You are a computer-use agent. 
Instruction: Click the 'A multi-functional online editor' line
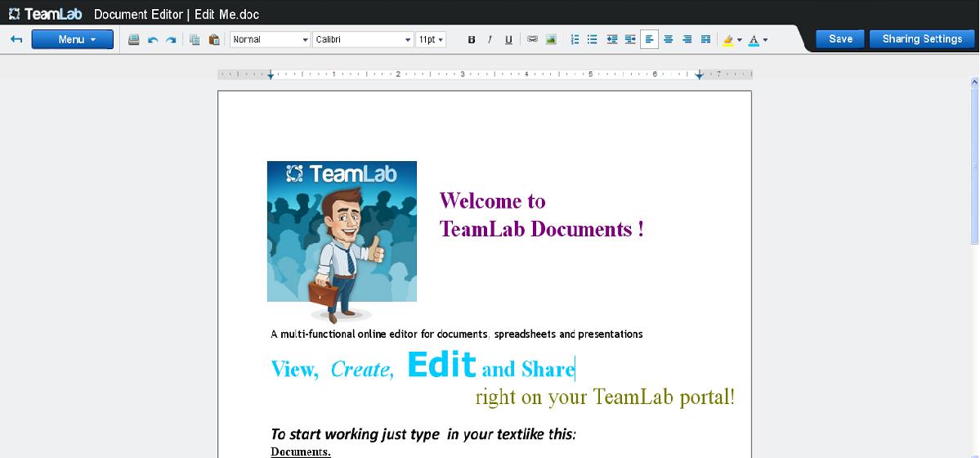pyautogui.click(x=457, y=335)
